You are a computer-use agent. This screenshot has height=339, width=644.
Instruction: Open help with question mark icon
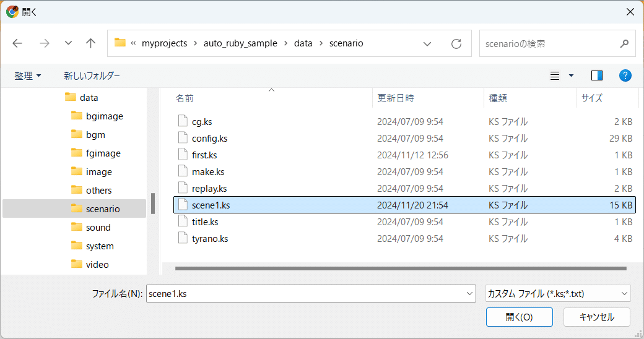[x=625, y=75]
